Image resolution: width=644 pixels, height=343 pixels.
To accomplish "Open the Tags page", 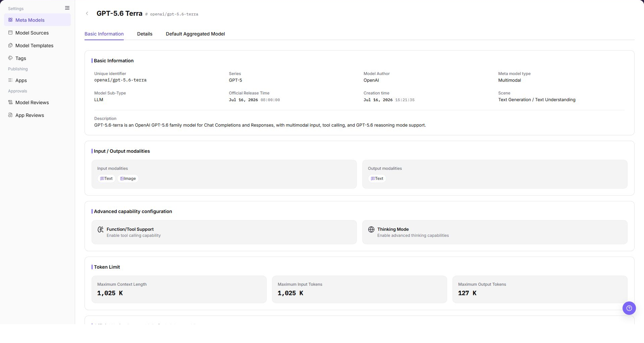I will tap(37, 58).
